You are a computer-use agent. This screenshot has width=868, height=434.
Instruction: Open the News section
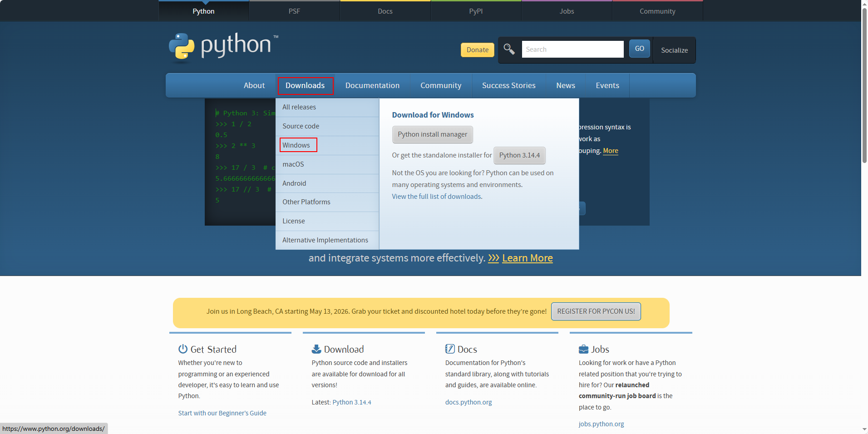565,85
